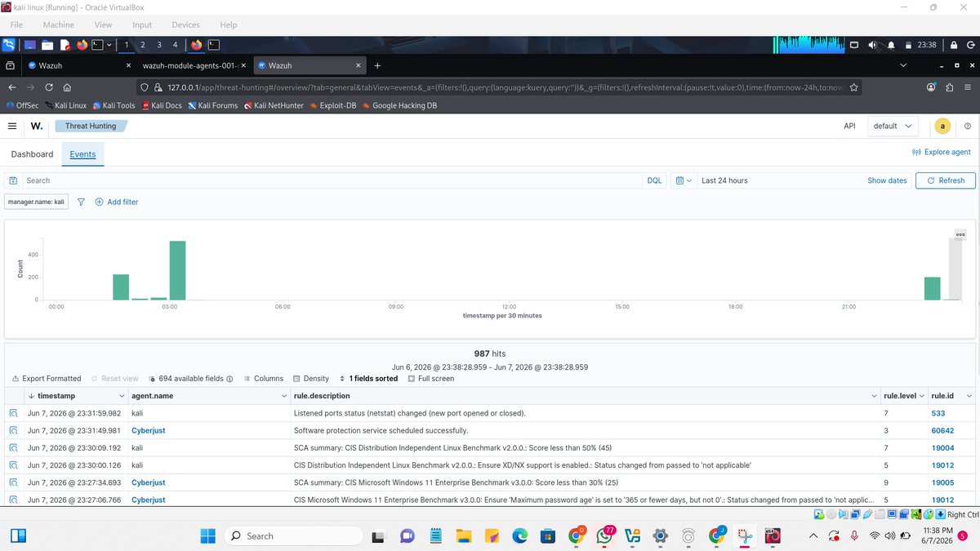Click the Last 24 hours time range
The height and width of the screenshot is (551, 980).
(724, 180)
